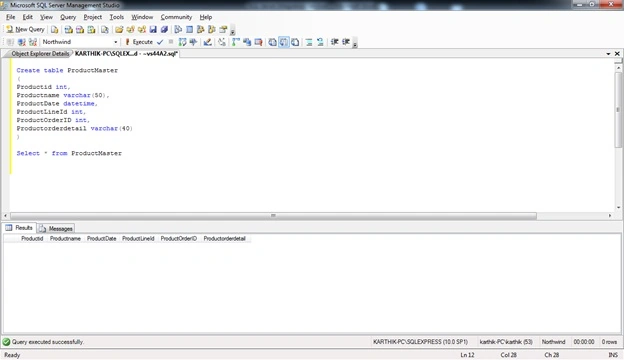
Task: Switch to the Object Explorer Details tab
Action: click(40, 54)
